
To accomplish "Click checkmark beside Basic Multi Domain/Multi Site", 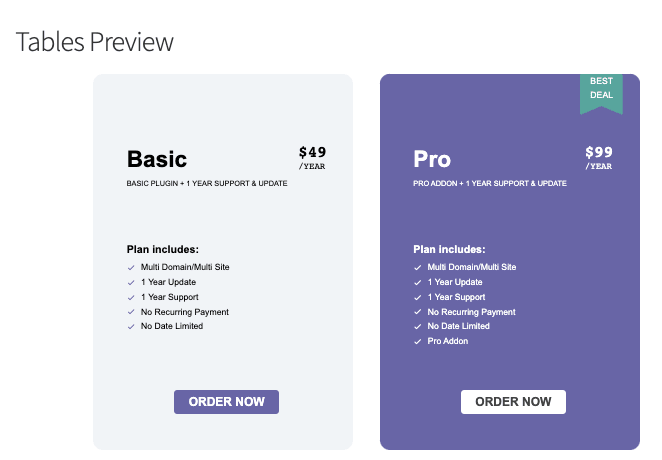I will (x=131, y=268).
